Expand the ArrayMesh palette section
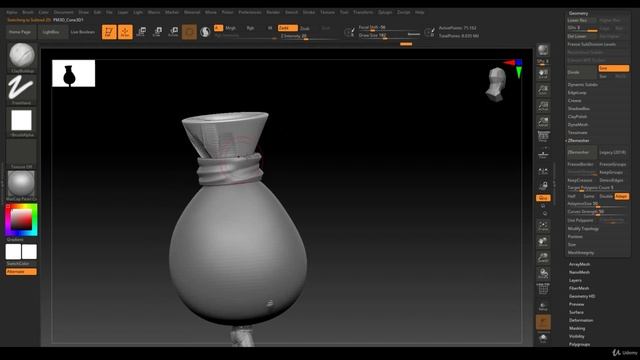This screenshot has height=360, width=640. tap(579, 264)
